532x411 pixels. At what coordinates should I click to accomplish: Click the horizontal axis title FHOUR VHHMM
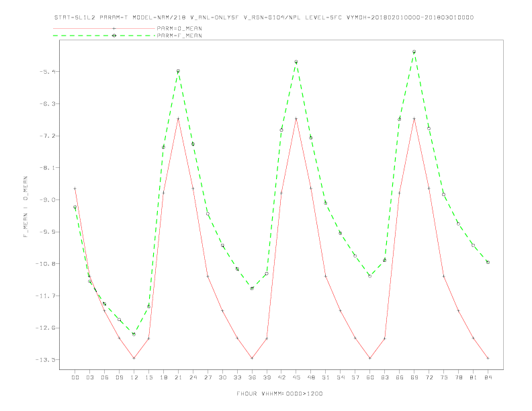279,394
